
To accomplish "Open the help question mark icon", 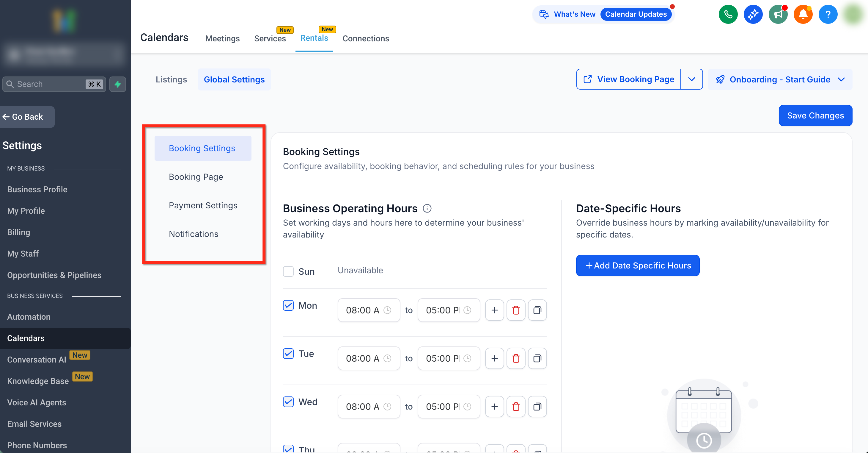I will click(x=828, y=14).
